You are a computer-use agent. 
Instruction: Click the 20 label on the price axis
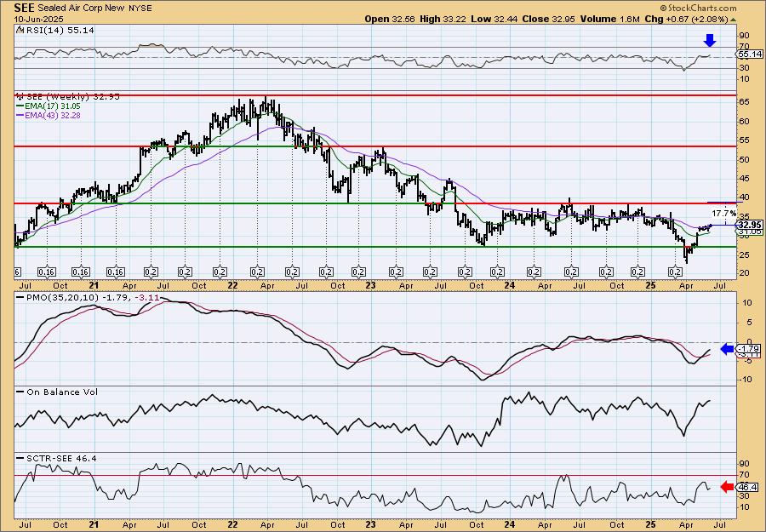pos(743,273)
